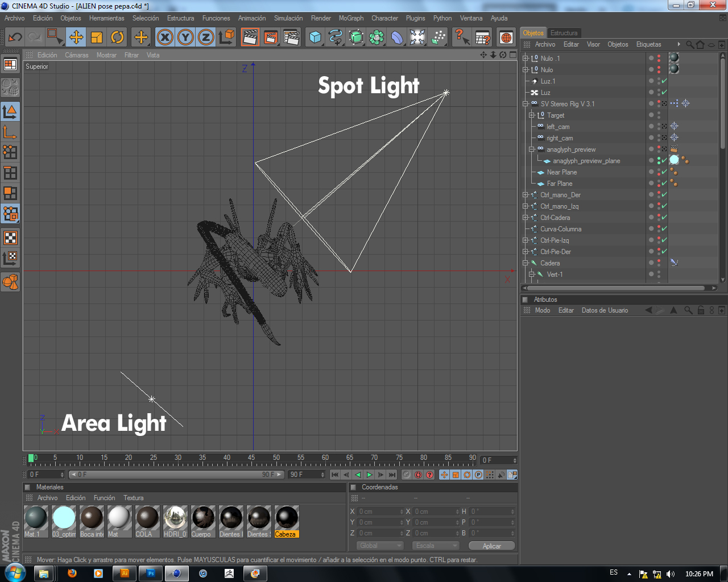Select the HDRI_0 material thumbnail
This screenshot has width=728, height=582.
175,522
